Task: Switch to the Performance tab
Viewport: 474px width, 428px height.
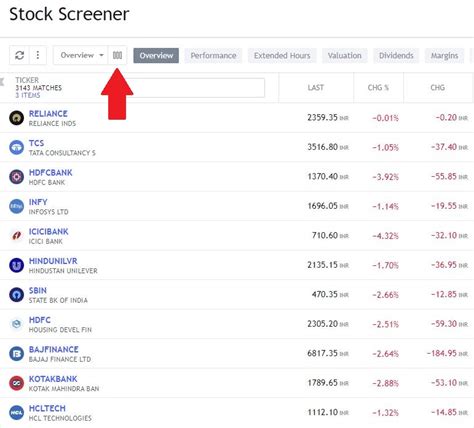Action: 213,56
